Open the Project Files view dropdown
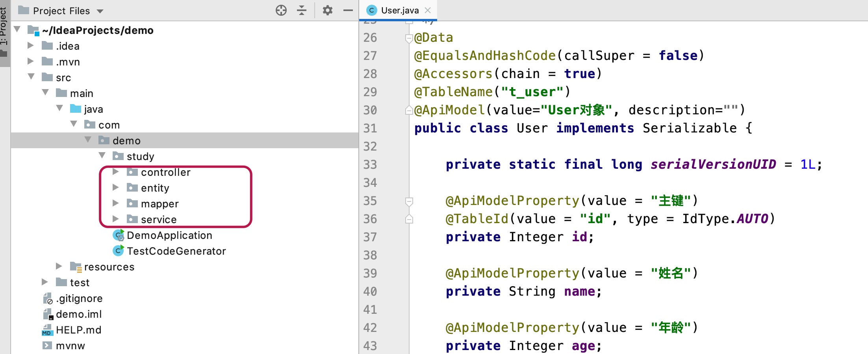Screen dimensions: 868x354 click(x=100, y=11)
